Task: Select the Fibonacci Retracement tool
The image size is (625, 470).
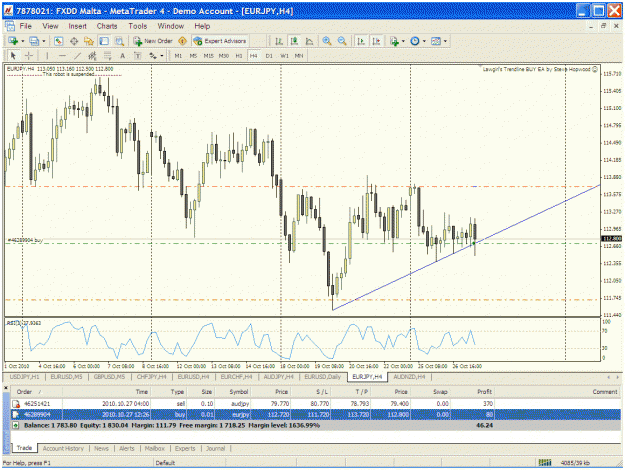Action: coord(107,56)
